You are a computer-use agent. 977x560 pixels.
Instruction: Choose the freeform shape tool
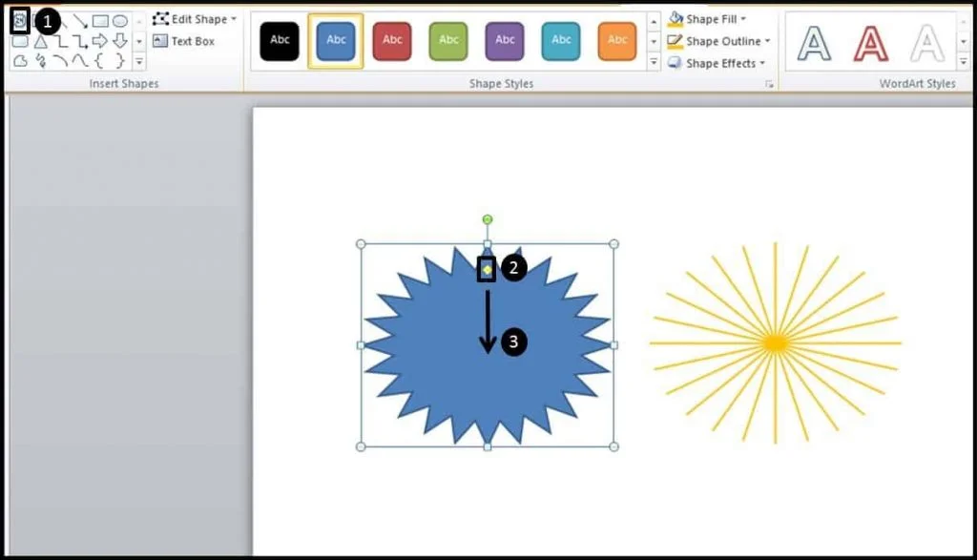click(x=20, y=61)
